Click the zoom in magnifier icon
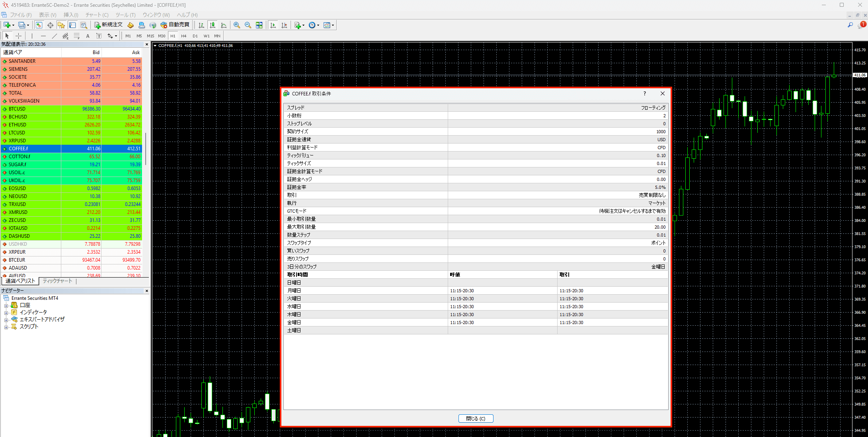 tap(237, 25)
